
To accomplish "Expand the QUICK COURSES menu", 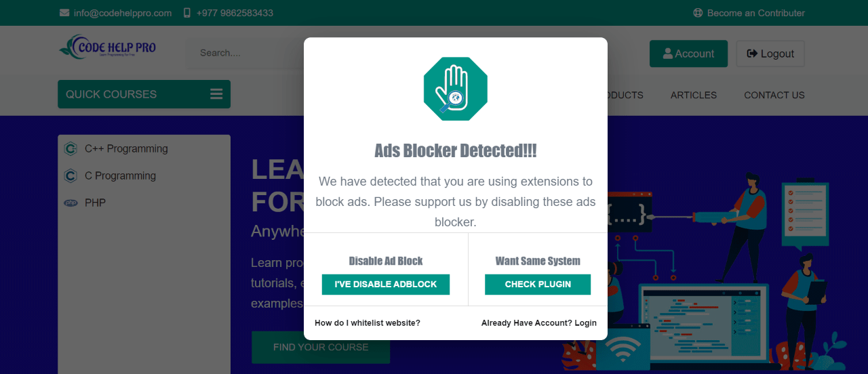I will click(144, 94).
